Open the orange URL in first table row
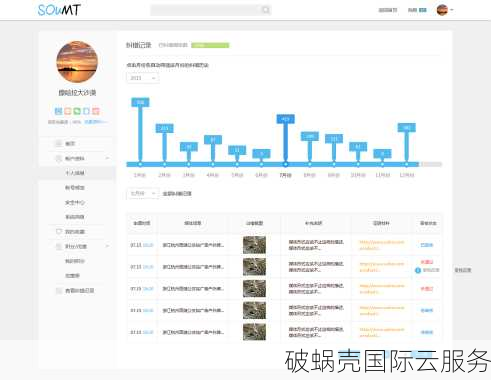 coord(382,245)
